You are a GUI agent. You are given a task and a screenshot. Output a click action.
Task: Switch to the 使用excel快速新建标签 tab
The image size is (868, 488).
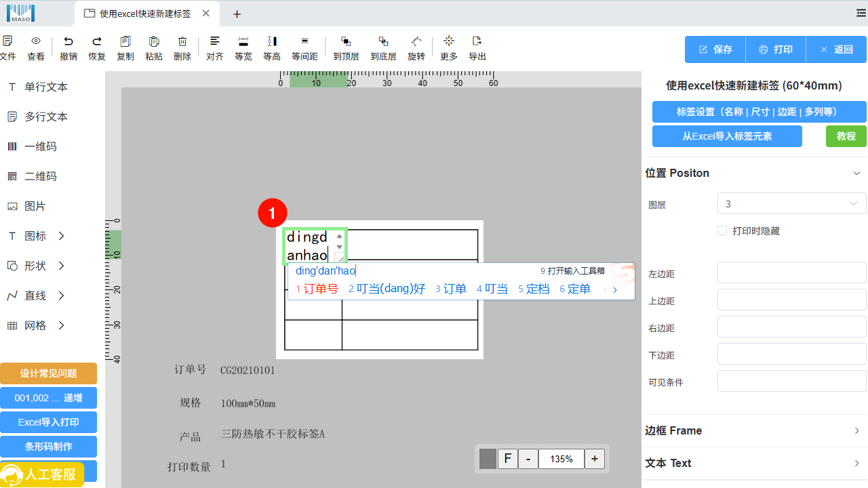point(144,14)
